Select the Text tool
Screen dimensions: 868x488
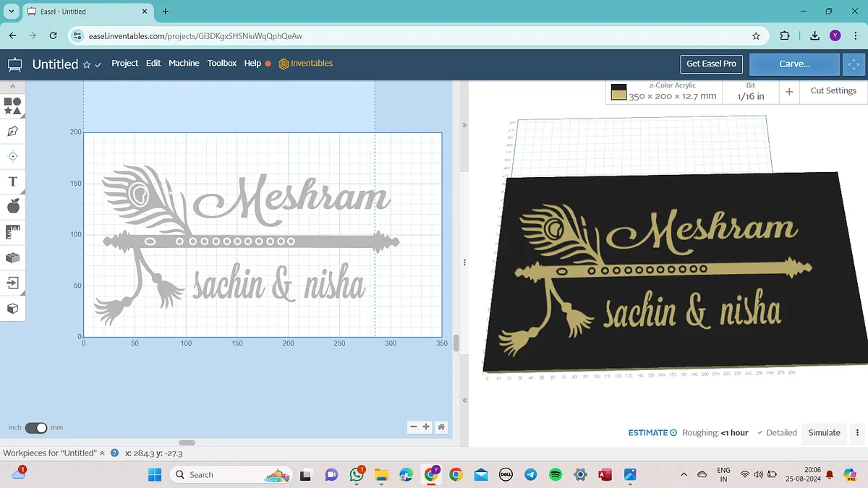(12, 181)
